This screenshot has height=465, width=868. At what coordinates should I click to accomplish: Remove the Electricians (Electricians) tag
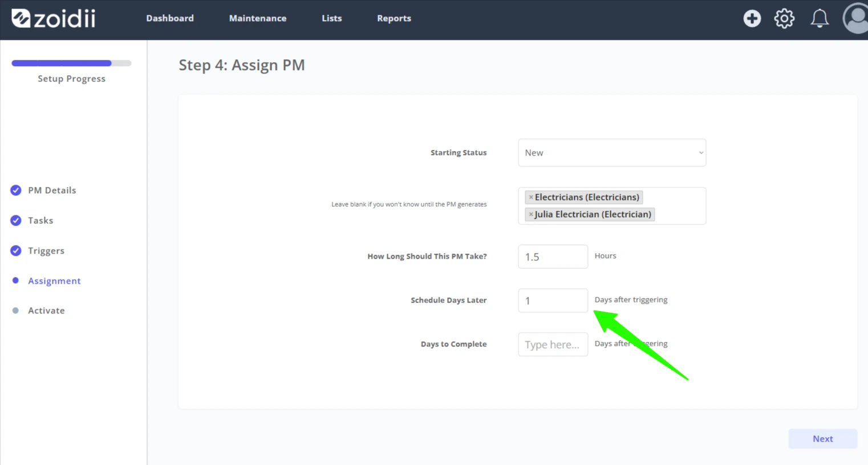531,197
